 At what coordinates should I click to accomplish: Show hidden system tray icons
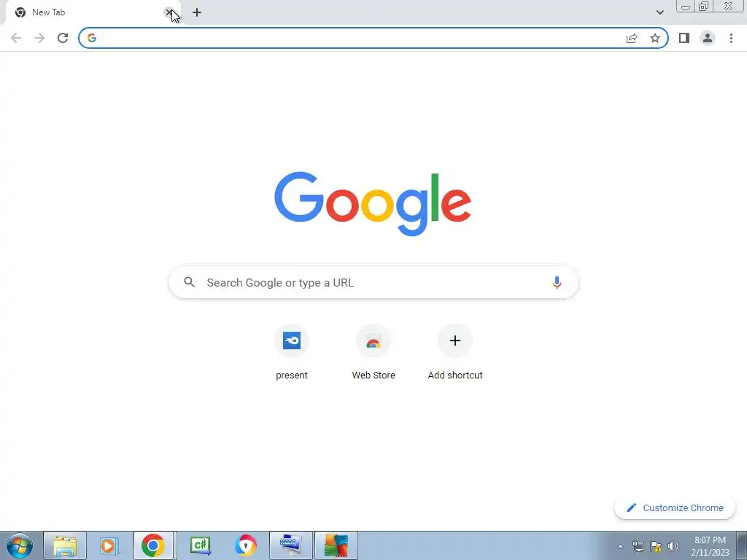(620, 546)
